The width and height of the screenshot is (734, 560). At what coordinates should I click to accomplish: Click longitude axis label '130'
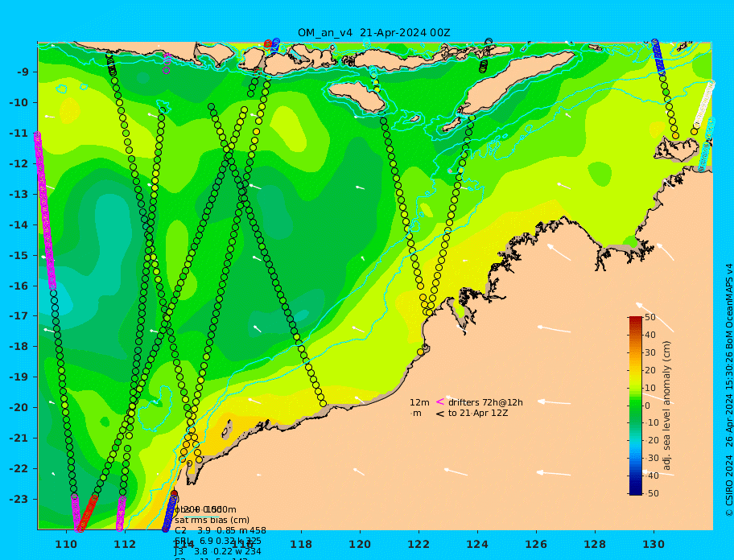pyautogui.click(x=654, y=545)
